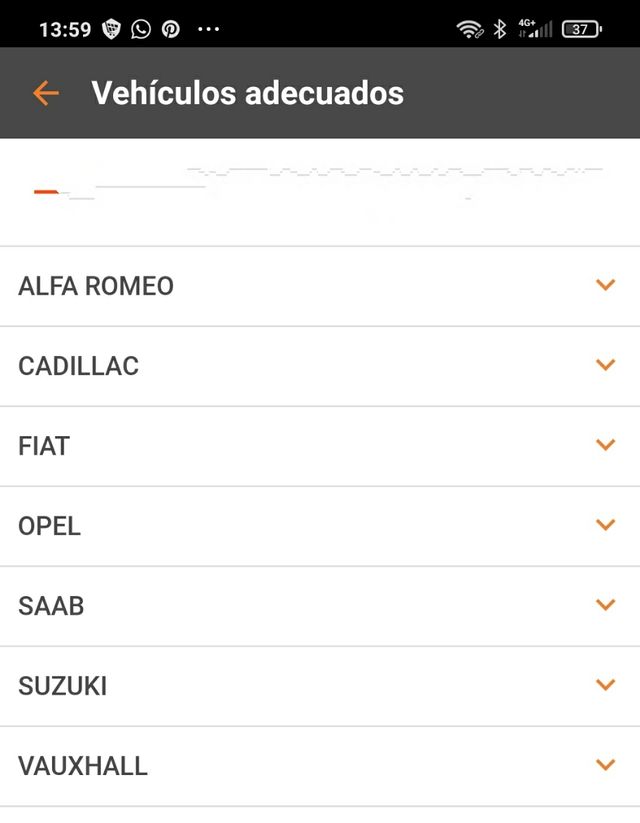Tap the orange back arrow
The width and height of the screenshot is (640, 823).
pyautogui.click(x=46, y=93)
